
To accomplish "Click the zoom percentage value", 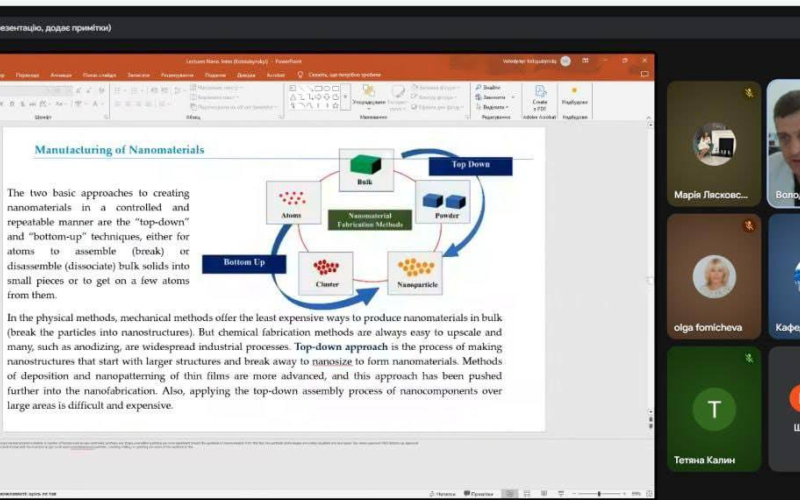I will [636, 493].
